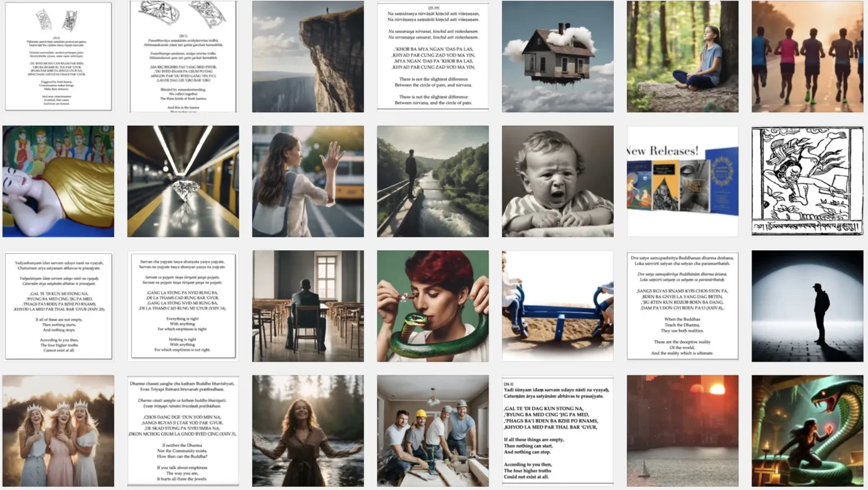Screen dimensions: 868x490
Task: Click the smiling construction workers photo
Action: tap(433, 431)
